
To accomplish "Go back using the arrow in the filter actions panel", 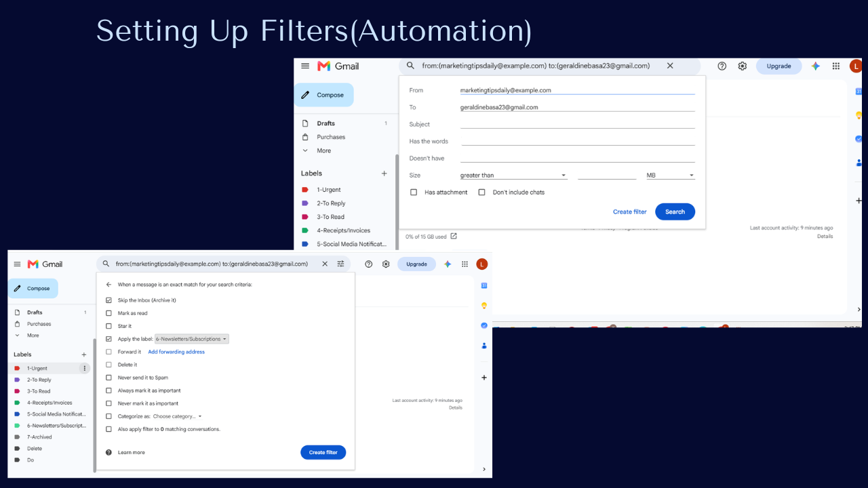I will 108,285.
